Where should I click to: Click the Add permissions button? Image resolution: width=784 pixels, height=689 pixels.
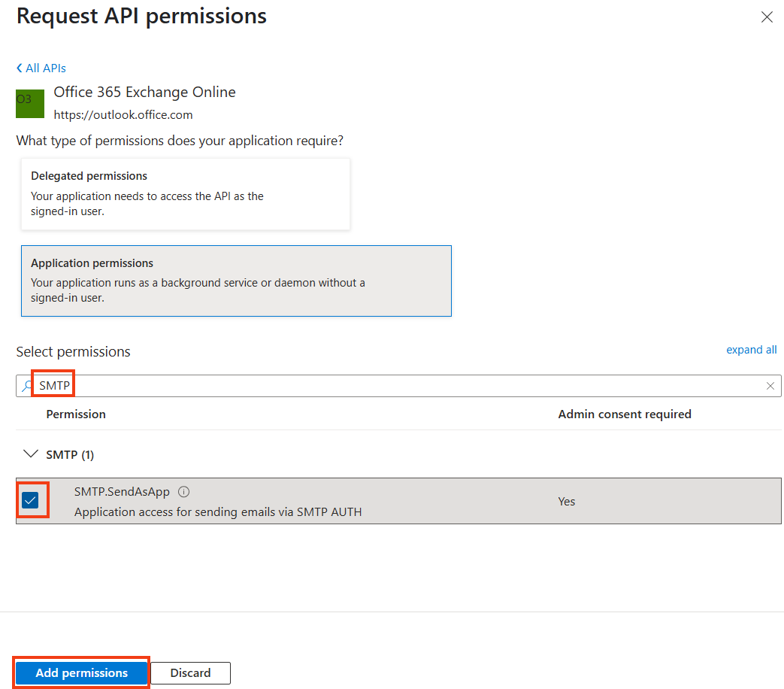81,673
